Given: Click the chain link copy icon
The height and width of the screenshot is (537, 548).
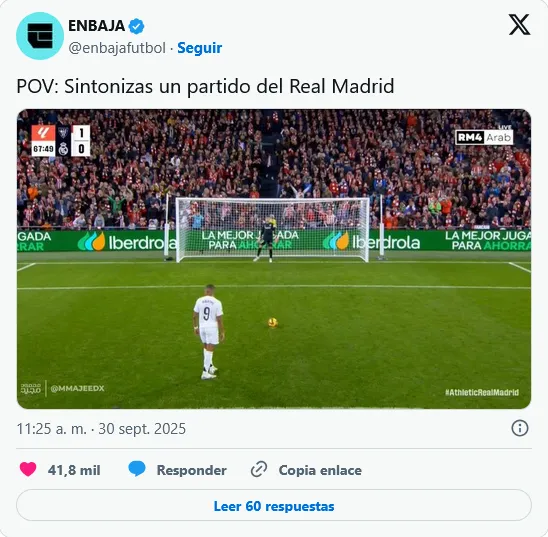Looking at the screenshot, I should pyautogui.click(x=259, y=469).
